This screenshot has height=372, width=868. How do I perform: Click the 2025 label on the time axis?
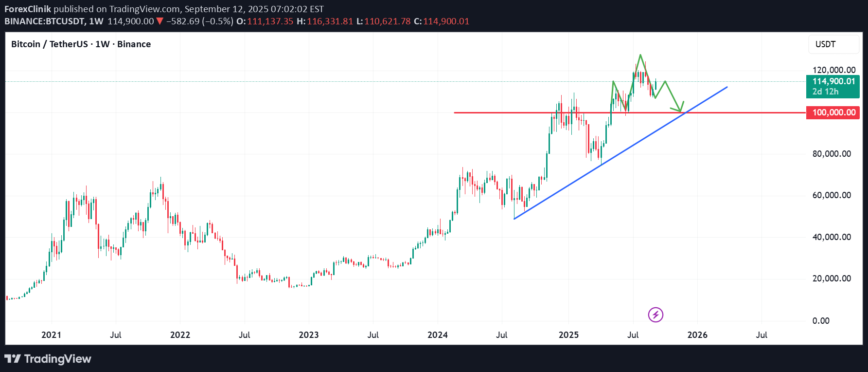pos(569,335)
